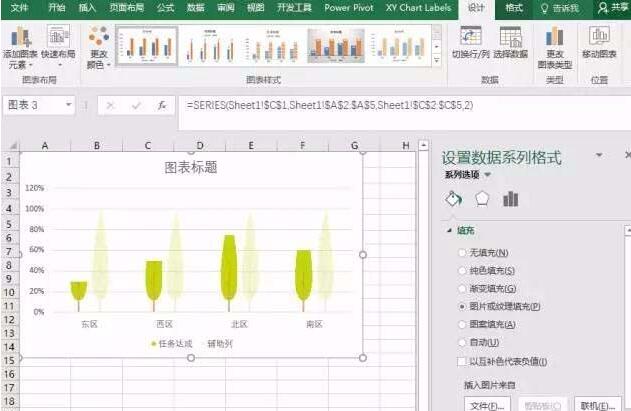
Task: Select row header 17
Action: tap(10, 388)
